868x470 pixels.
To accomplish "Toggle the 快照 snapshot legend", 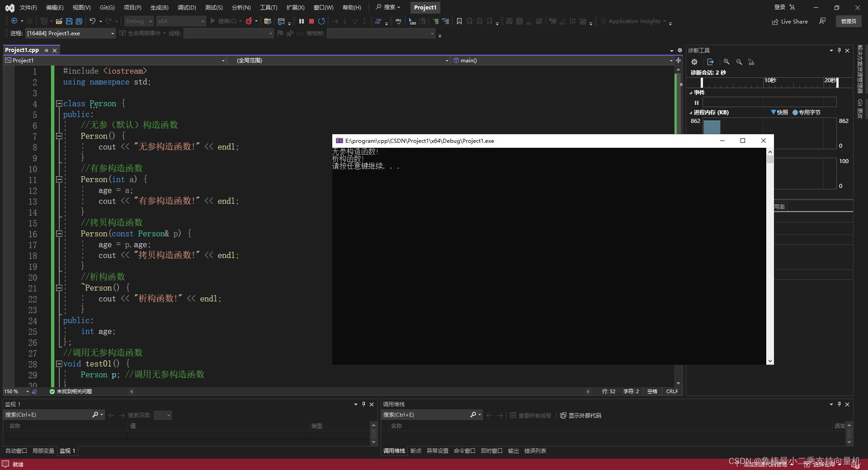I will [x=779, y=112].
